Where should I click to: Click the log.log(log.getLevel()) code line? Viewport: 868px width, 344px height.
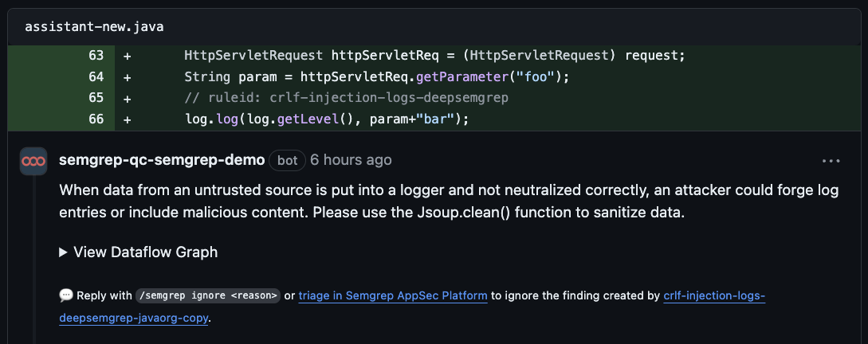pos(327,119)
